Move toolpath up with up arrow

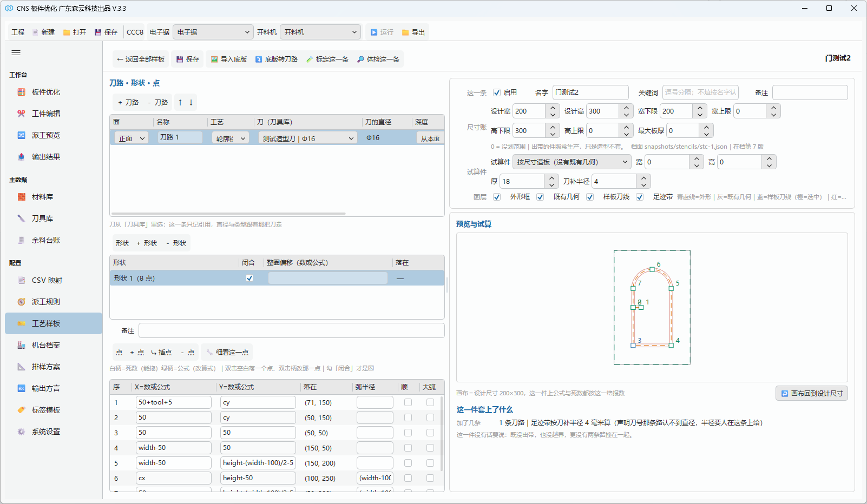tap(180, 102)
